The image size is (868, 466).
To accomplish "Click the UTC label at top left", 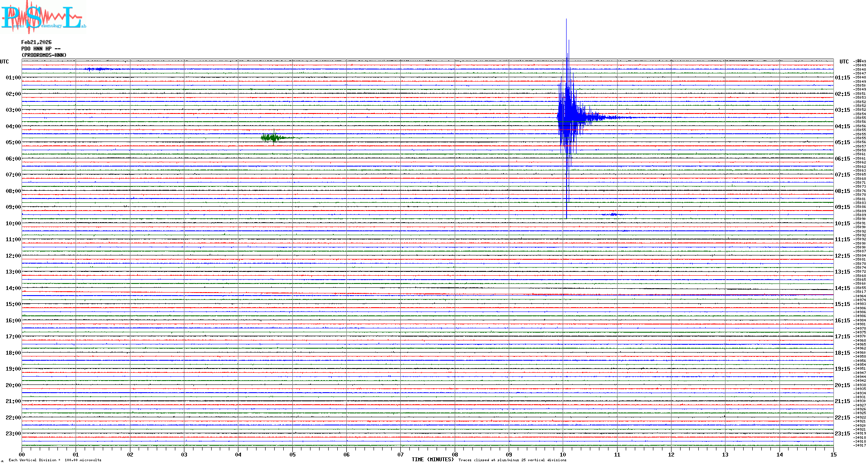I will [x=4, y=62].
